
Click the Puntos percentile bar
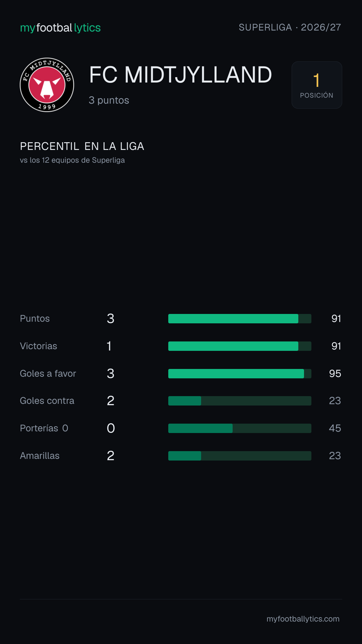click(240, 319)
